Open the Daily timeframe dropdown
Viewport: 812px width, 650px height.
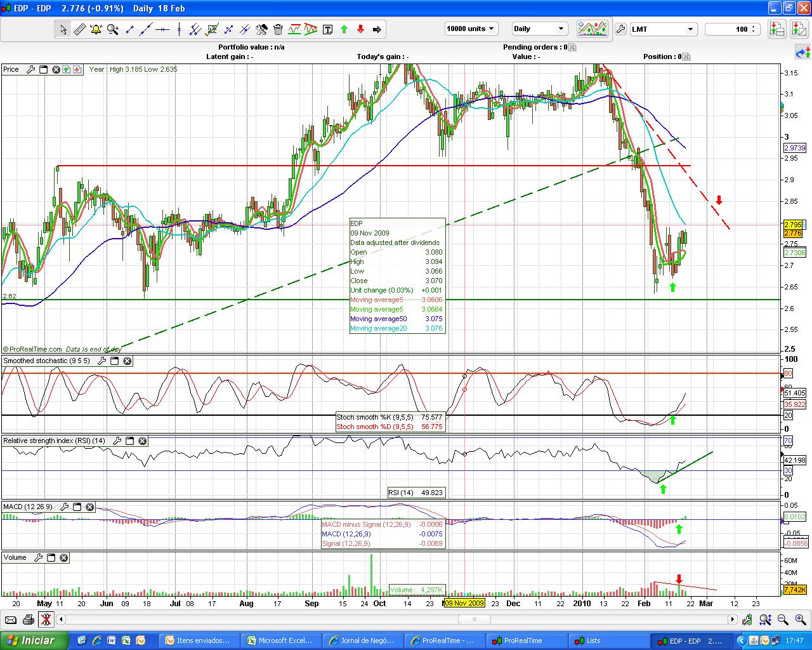pyautogui.click(x=539, y=29)
